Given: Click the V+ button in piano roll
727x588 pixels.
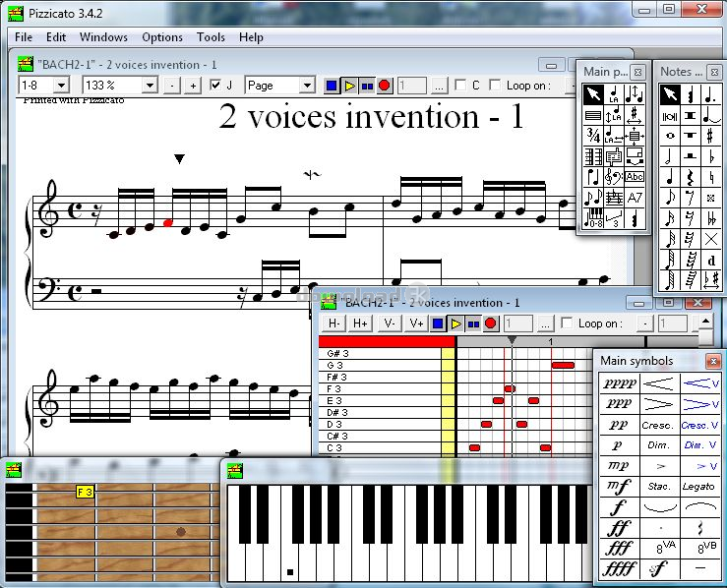Looking at the screenshot, I should pyautogui.click(x=416, y=323).
